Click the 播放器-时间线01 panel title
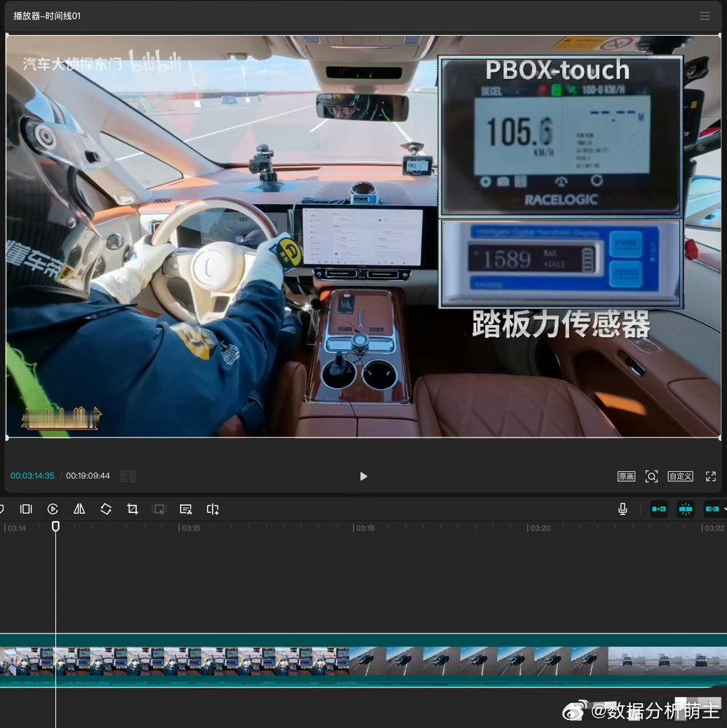Image resolution: width=727 pixels, height=728 pixels. [x=47, y=16]
